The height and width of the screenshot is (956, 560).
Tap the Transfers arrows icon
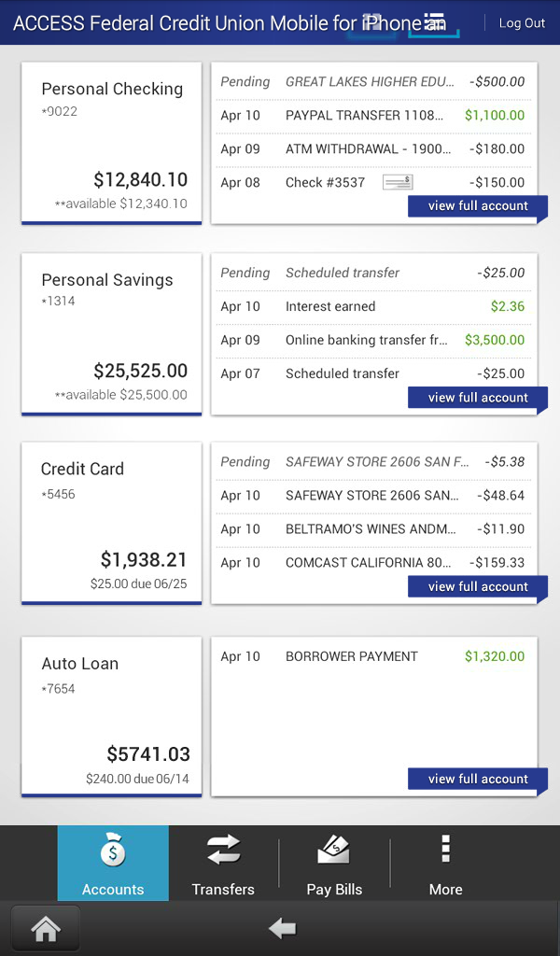223,851
